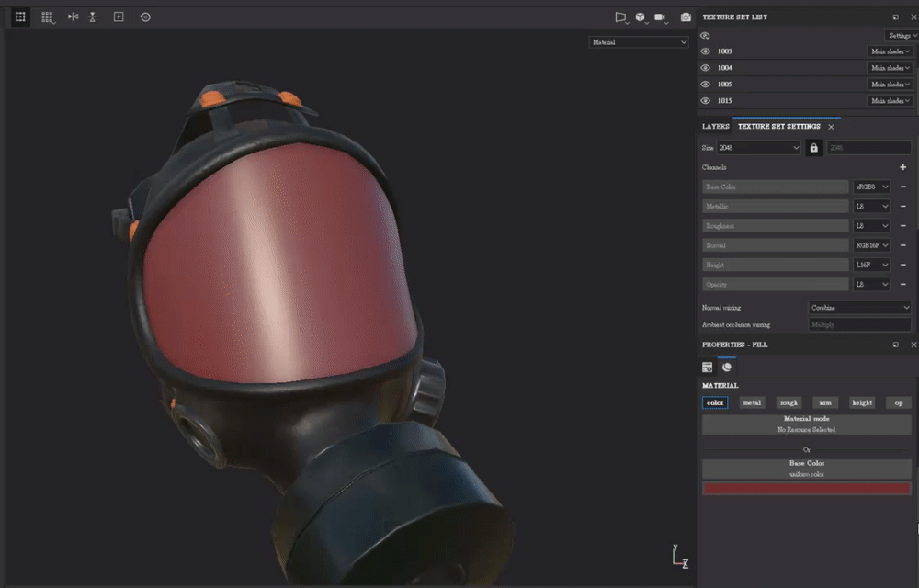
Task: Toggle the color material channel
Action: click(x=715, y=403)
